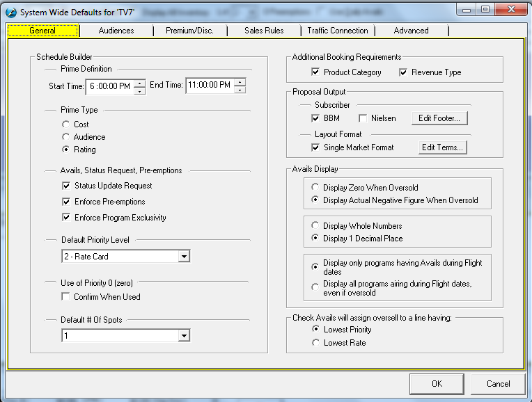Open the Default Priority Level dropdown
This screenshot has width=532, height=402.
tap(184, 257)
